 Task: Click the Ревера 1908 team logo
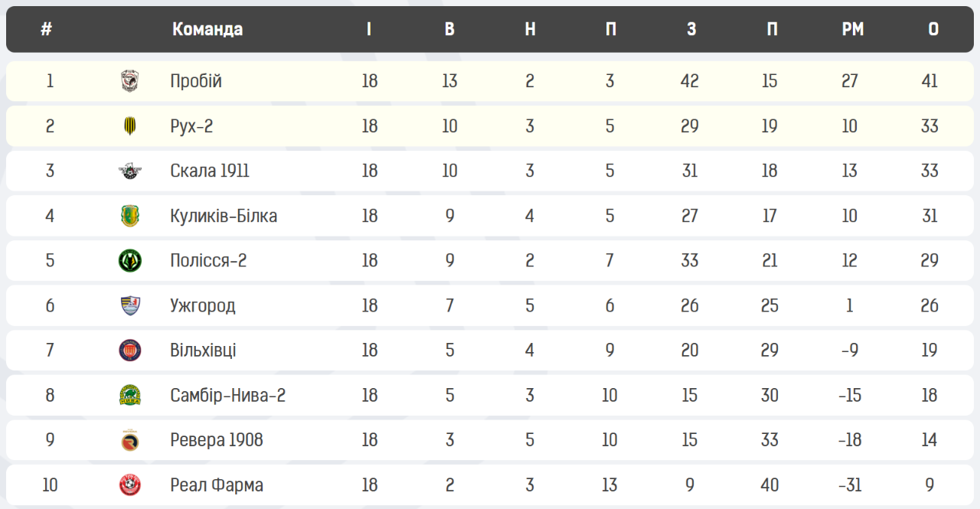(x=130, y=440)
